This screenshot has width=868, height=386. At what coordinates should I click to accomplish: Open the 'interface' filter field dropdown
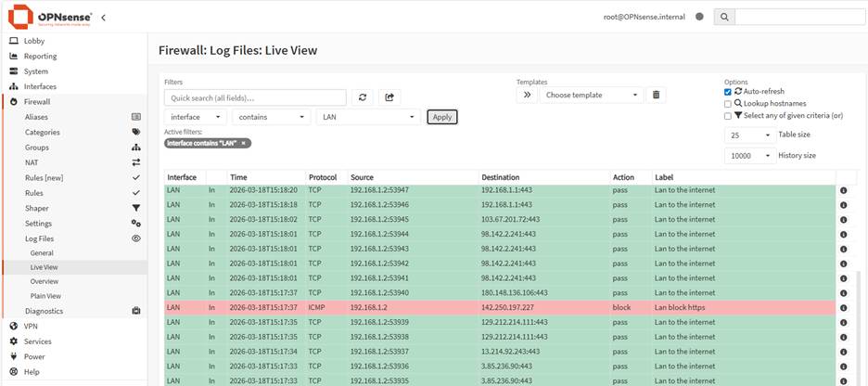pos(195,117)
